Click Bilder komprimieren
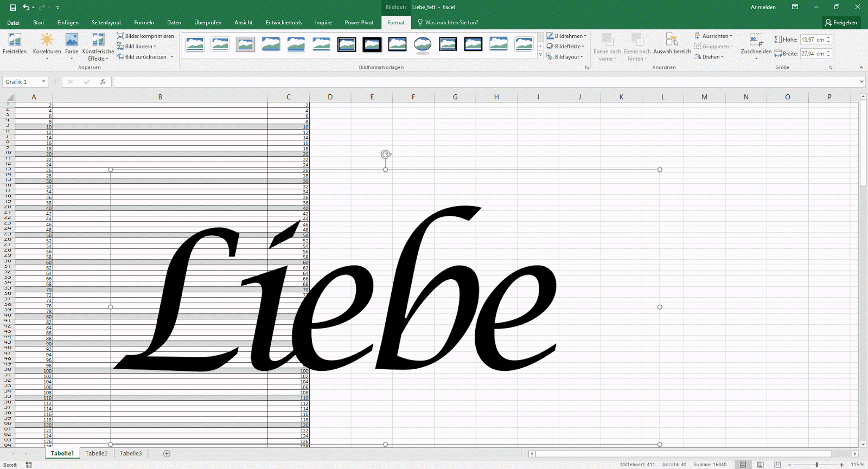868x469 pixels. click(145, 36)
